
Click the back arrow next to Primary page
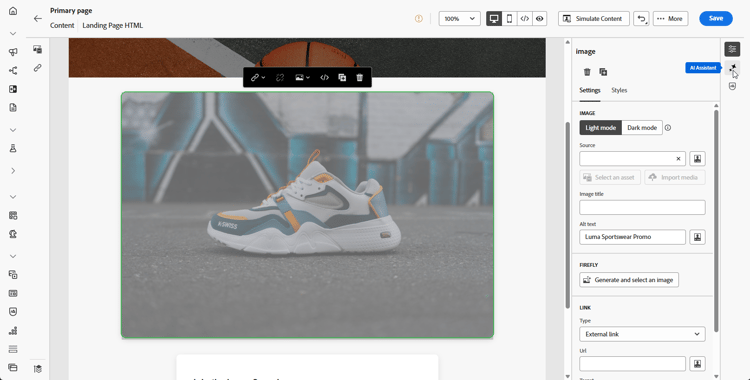pos(38,19)
